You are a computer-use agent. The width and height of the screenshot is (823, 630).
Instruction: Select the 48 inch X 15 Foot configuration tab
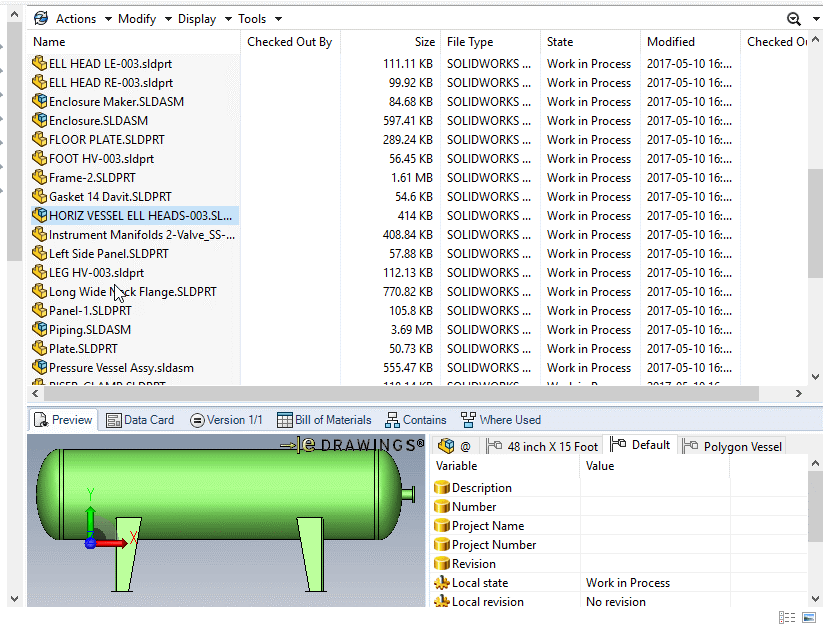click(542, 446)
